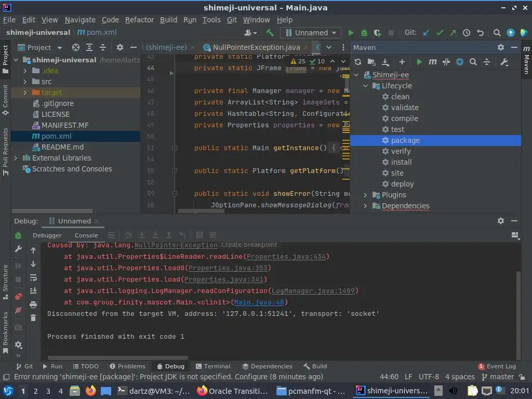Expand Plugins node in Maven panel

tap(365, 195)
